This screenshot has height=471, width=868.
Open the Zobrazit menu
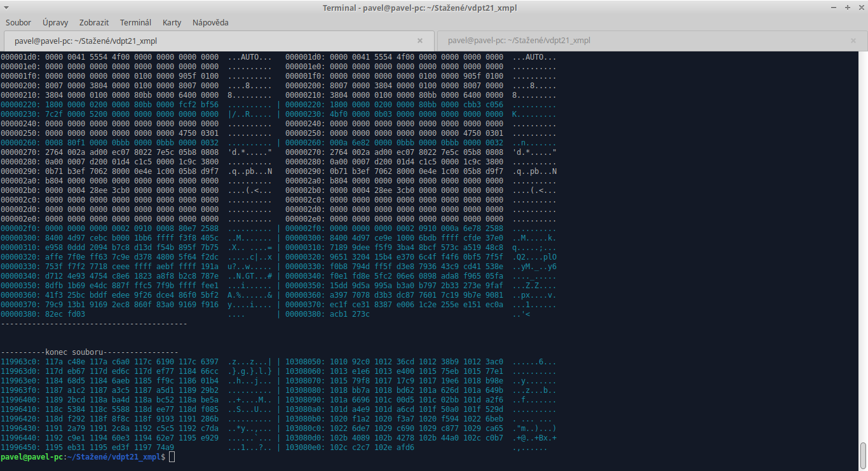94,22
